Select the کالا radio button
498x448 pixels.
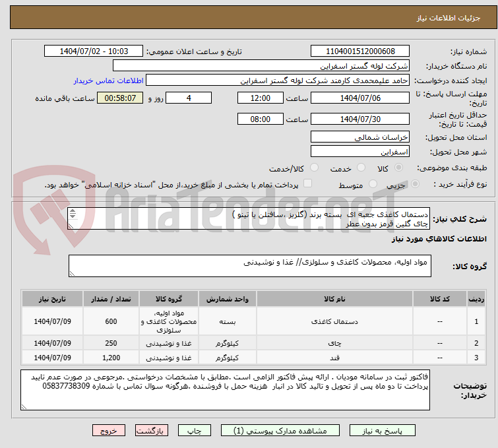[398, 168]
